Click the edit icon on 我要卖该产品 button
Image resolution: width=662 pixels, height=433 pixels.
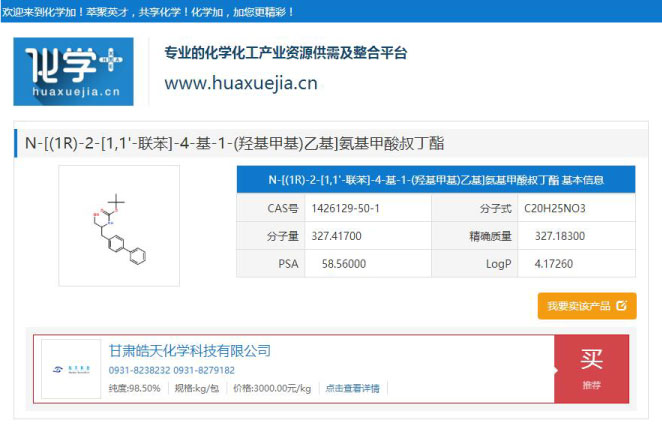click(x=621, y=305)
